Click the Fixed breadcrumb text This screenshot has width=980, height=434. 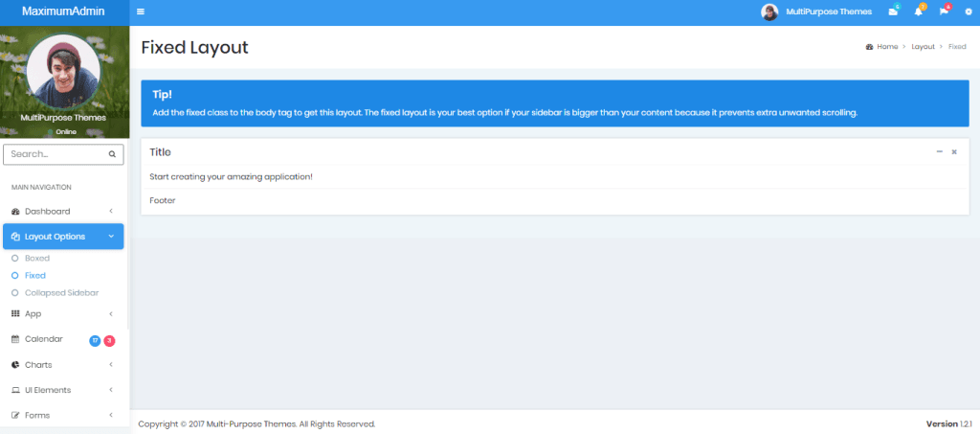click(957, 47)
